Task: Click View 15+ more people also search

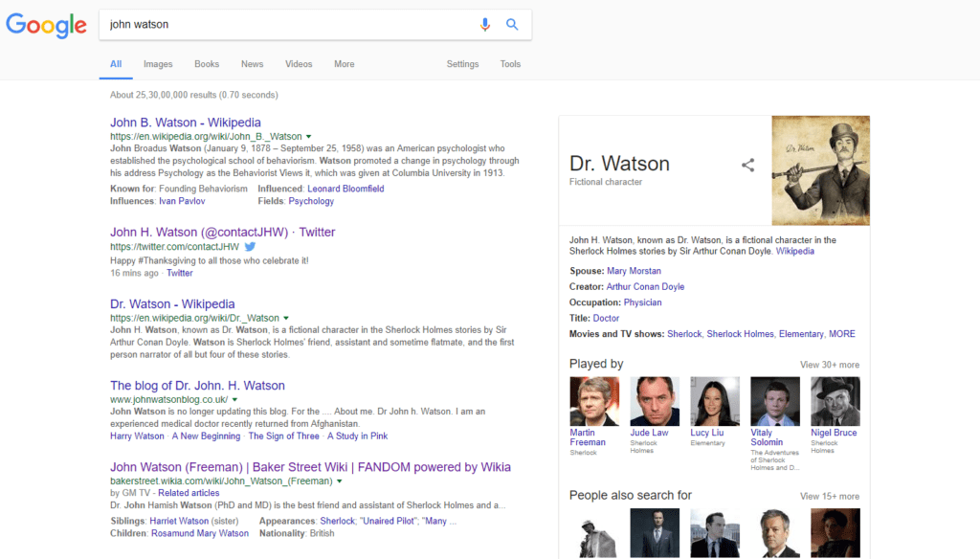Action: [x=830, y=497]
